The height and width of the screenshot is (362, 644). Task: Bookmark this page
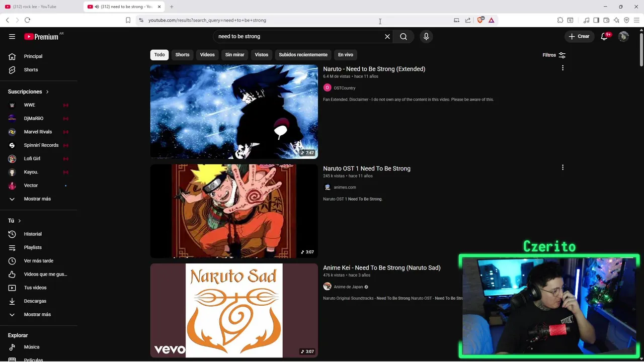(128, 20)
